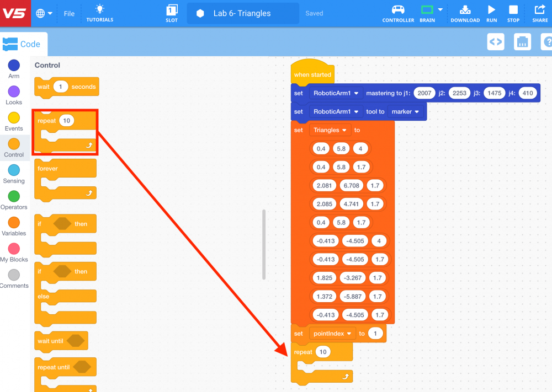Rename project Lab 6- Triangles
Screen dimensions: 552x392
tap(242, 13)
